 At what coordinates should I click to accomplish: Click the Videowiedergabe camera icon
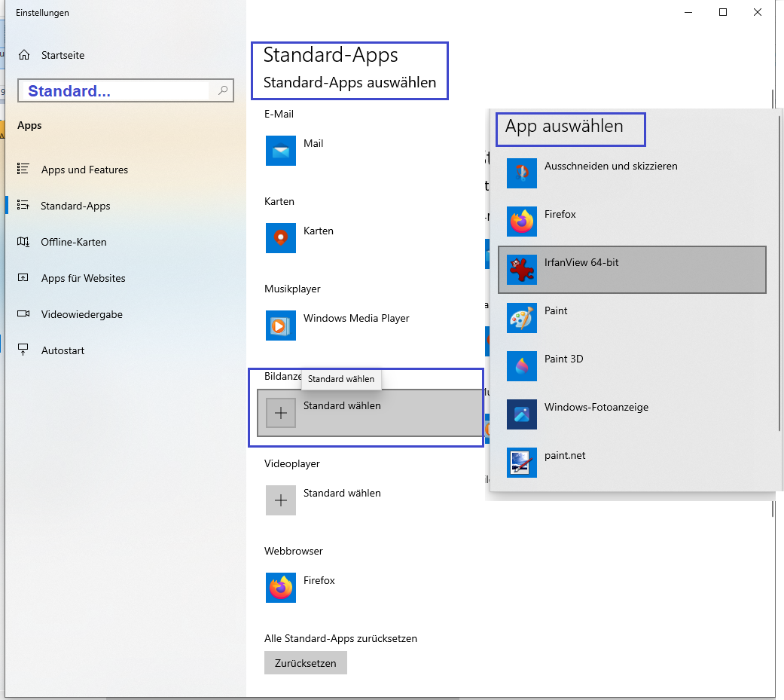23,313
